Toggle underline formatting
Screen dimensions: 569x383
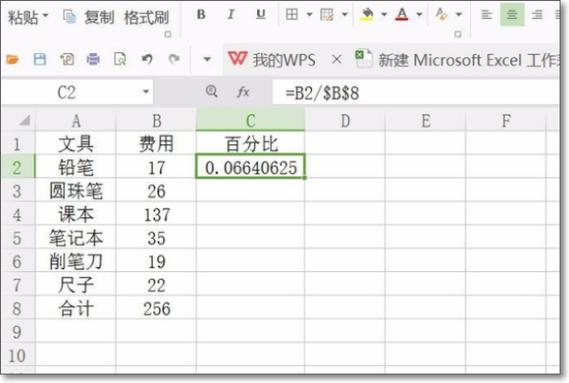261,15
